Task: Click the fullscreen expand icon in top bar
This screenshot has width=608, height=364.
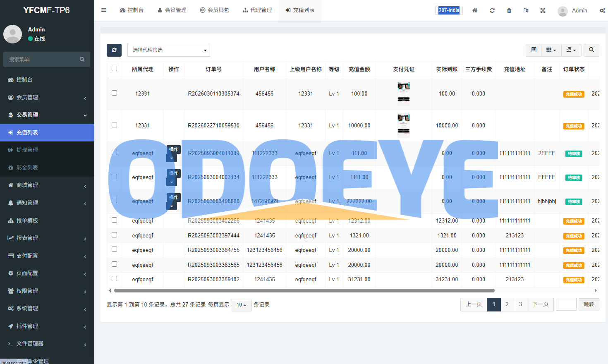Action: pos(543,10)
